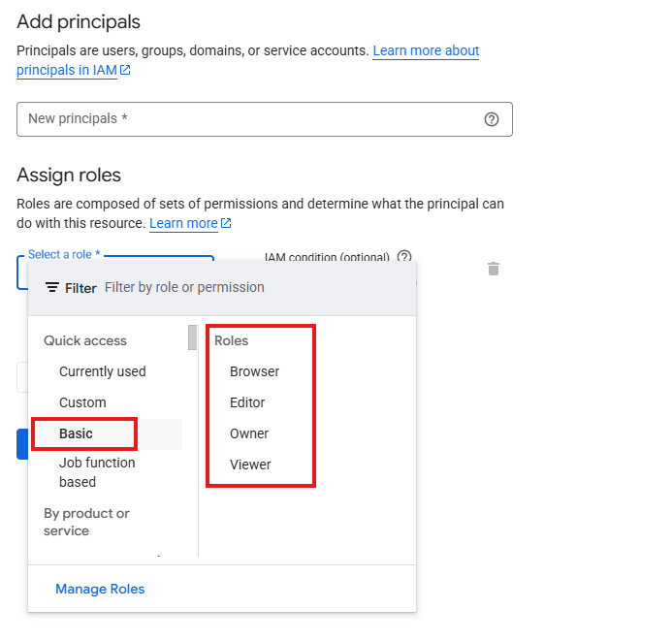Select the Basic role category
The image size is (672, 641).
pyautogui.click(x=76, y=433)
